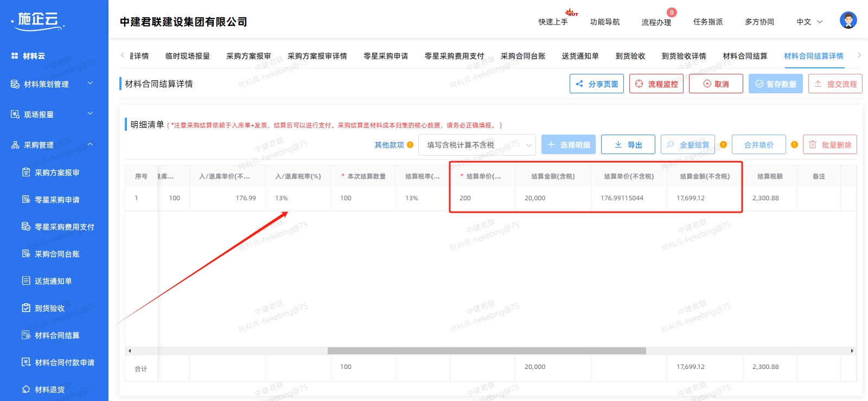Image resolution: width=868 pixels, height=401 pixels.
Task: Click the 施企云 logo
Action: tap(38, 21)
